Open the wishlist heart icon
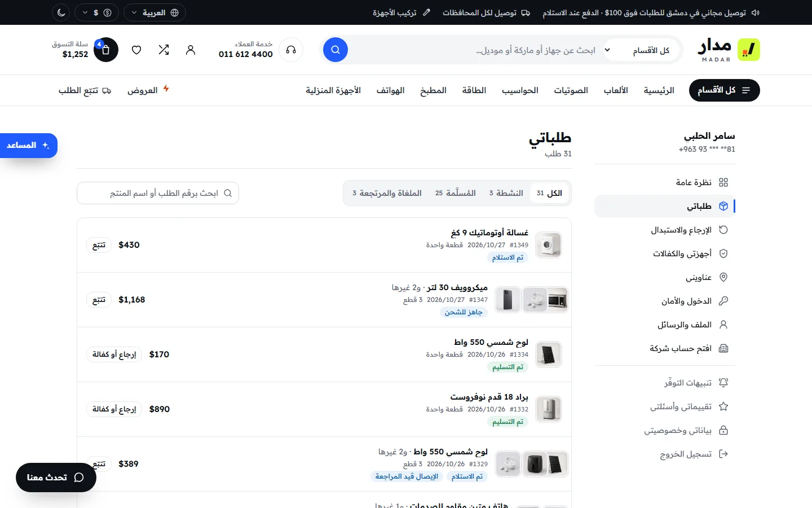Viewport: 812px width, 508px height. (x=136, y=50)
